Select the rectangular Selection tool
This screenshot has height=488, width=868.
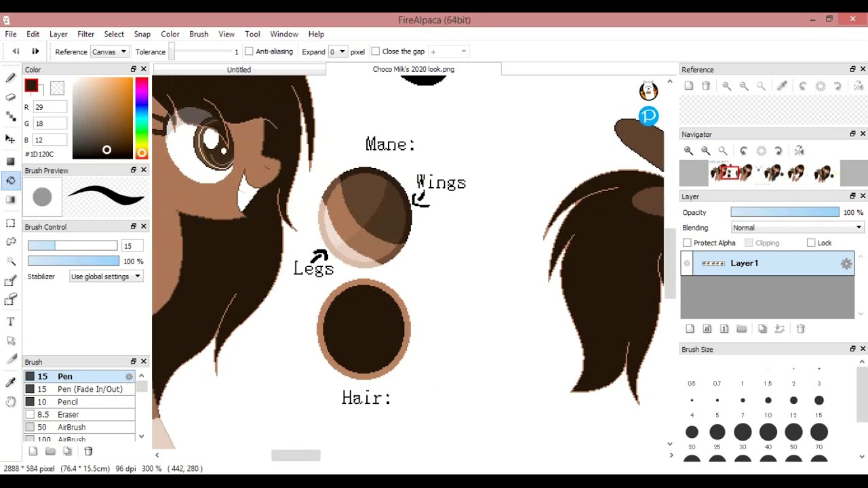click(10, 223)
